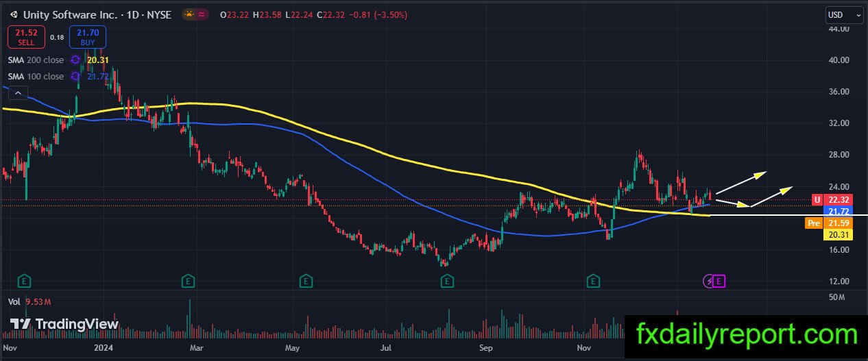Click the open price O23.22 value
The width and height of the screenshot is (868, 361).
pyautogui.click(x=234, y=14)
